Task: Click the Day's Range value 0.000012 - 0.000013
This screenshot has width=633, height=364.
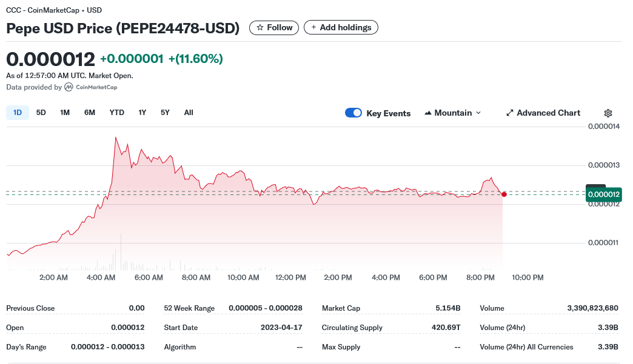Action: 107,346
